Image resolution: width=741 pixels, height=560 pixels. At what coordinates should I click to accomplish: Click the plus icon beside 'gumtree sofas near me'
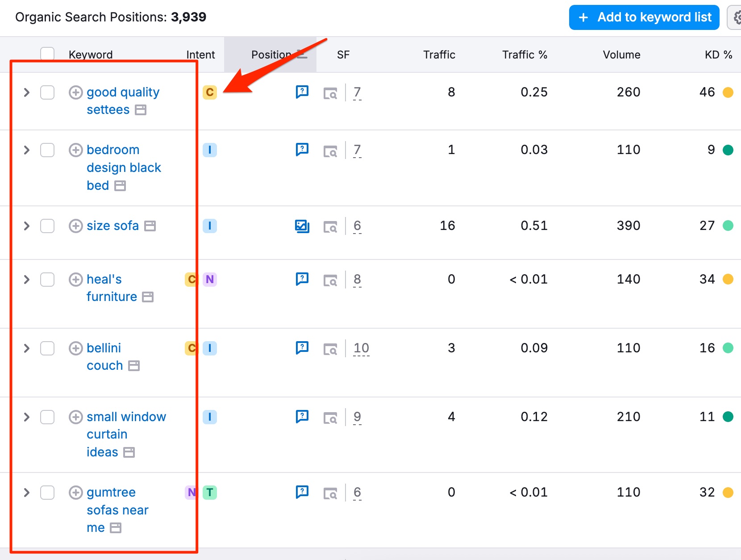pyautogui.click(x=75, y=493)
